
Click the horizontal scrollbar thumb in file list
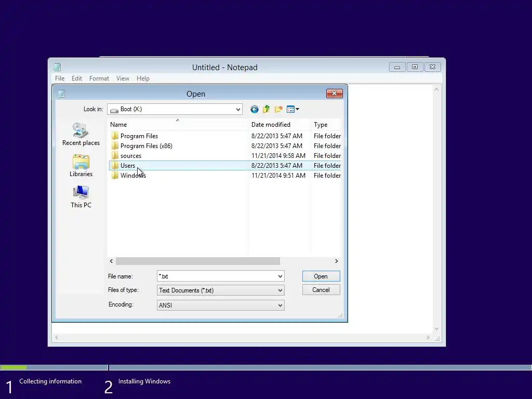click(198, 261)
